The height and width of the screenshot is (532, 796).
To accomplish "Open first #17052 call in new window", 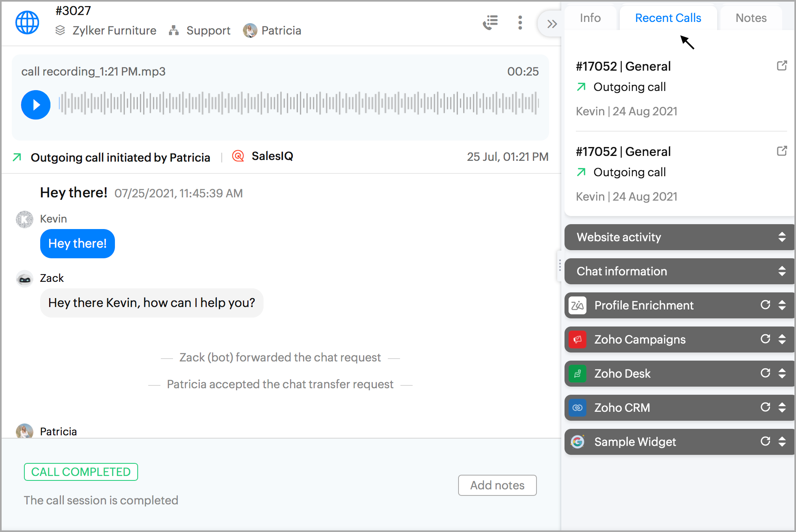I will tap(782, 66).
